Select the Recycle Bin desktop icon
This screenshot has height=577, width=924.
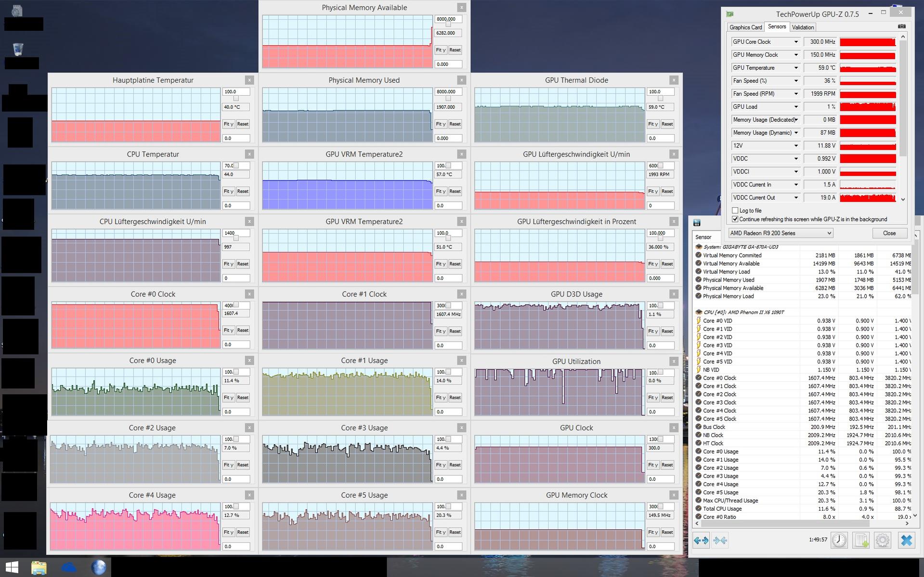(18, 49)
